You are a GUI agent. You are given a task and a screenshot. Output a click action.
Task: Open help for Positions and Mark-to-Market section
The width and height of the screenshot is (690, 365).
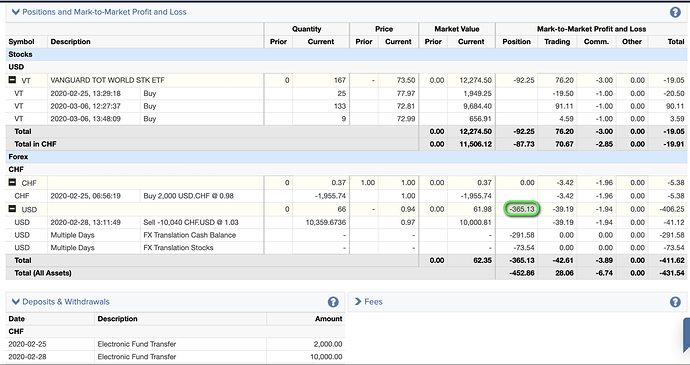(675, 12)
